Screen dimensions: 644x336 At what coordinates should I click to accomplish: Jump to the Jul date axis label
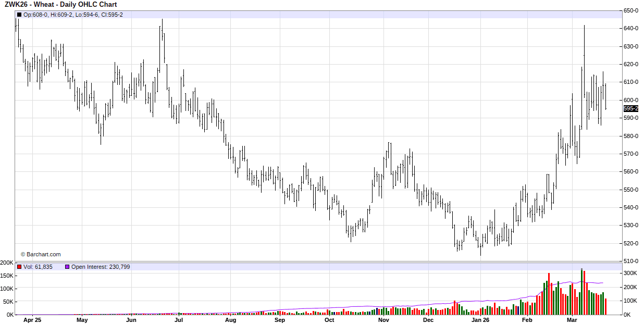coord(179,320)
